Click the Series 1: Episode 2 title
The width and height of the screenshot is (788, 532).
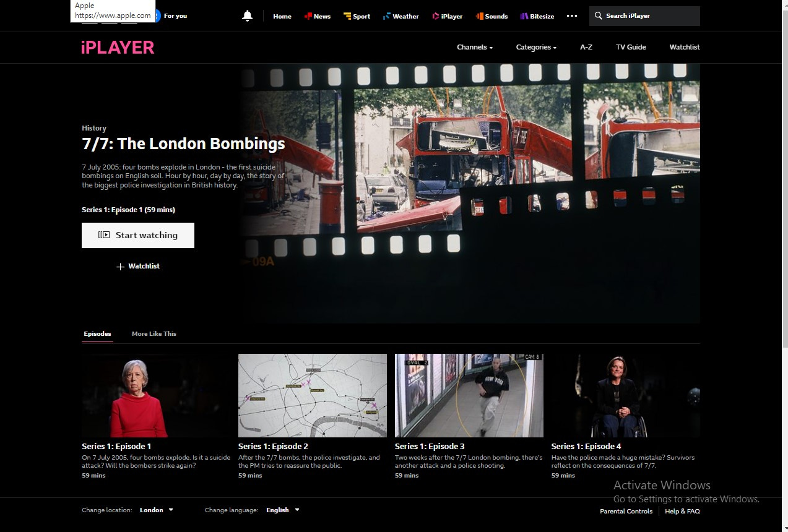(273, 447)
